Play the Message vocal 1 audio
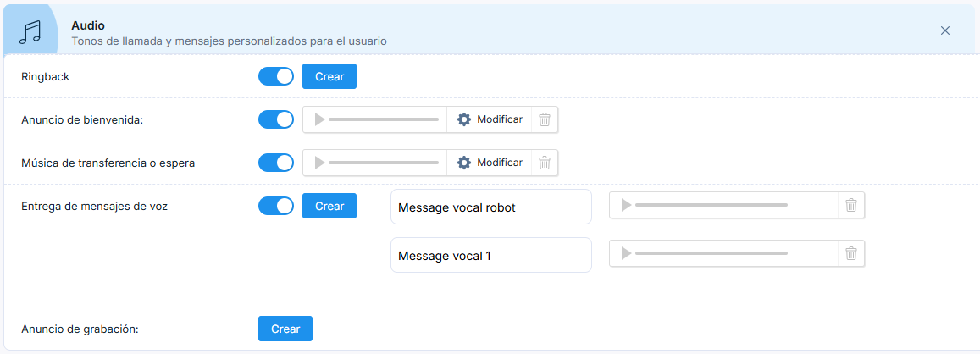This screenshot has width=980, height=354. click(x=626, y=253)
